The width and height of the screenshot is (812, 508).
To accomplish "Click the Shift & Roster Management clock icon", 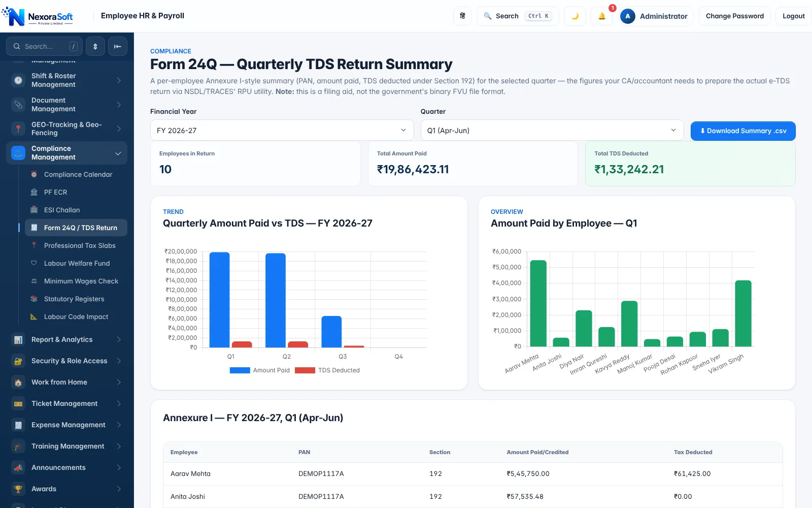I will [18, 80].
